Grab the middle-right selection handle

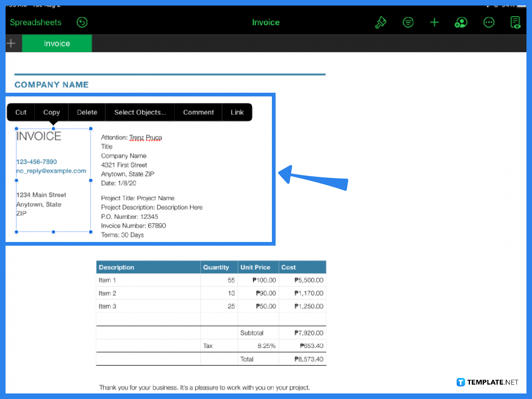click(91, 181)
